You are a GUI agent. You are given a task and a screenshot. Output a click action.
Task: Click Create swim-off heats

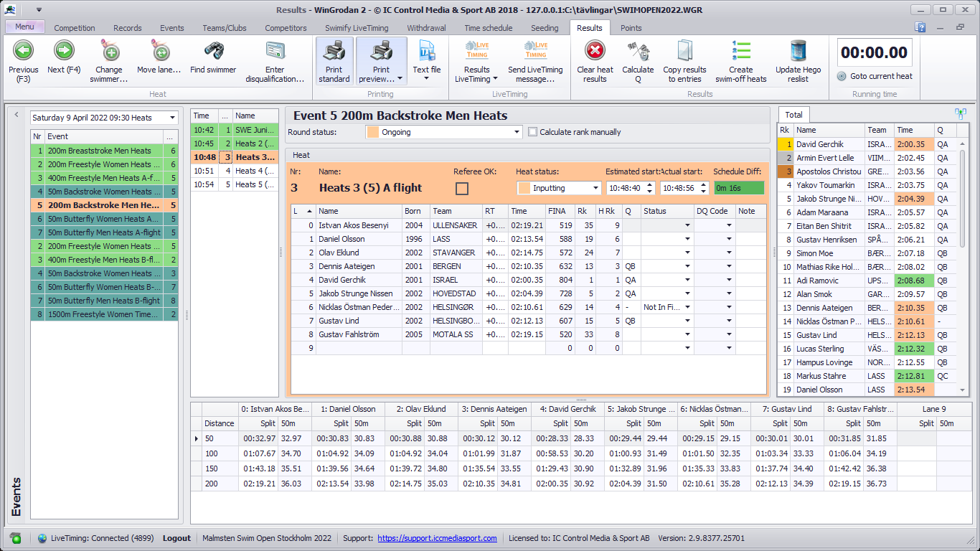(741, 61)
